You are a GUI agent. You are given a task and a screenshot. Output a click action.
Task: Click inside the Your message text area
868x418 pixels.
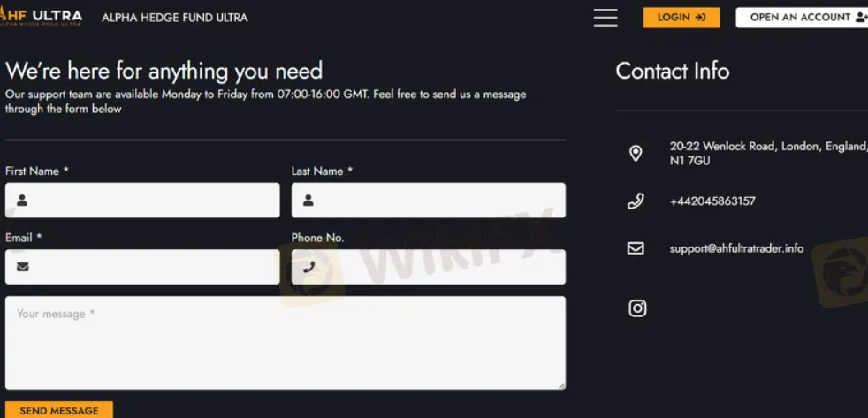[286, 343]
